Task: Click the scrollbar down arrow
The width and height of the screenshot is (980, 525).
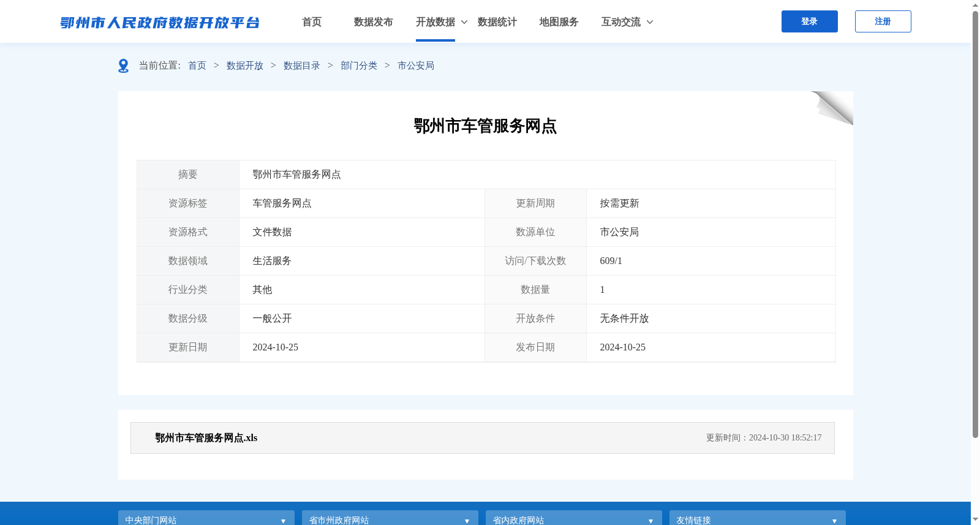Action: click(975, 519)
